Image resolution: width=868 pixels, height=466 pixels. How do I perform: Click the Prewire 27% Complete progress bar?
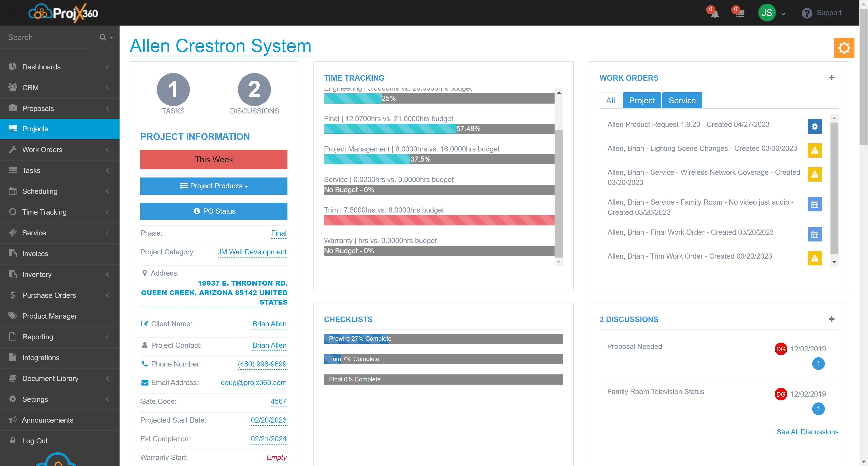tap(443, 338)
